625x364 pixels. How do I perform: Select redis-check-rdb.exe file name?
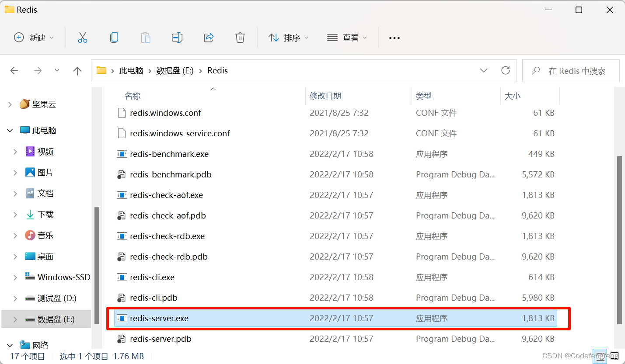167,236
